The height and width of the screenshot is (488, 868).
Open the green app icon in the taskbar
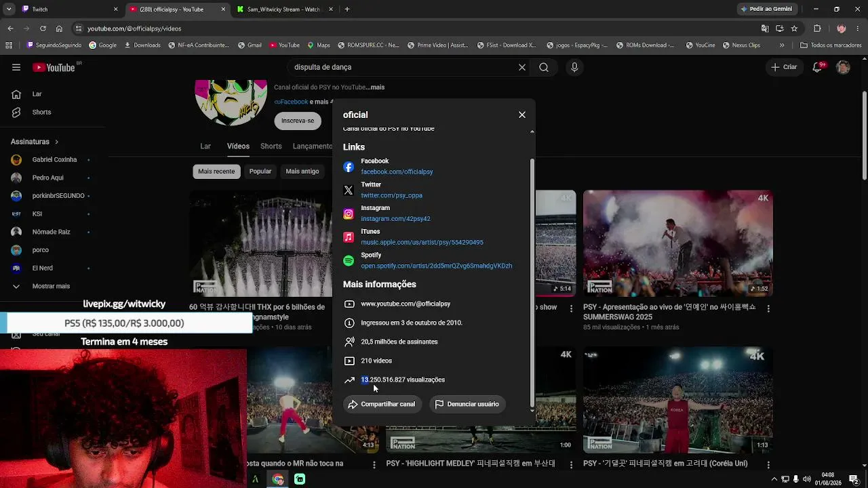(300, 479)
